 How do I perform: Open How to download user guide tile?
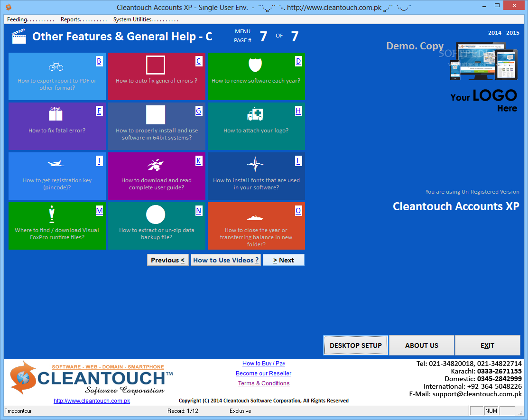pyautogui.click(x=157, y=176)
